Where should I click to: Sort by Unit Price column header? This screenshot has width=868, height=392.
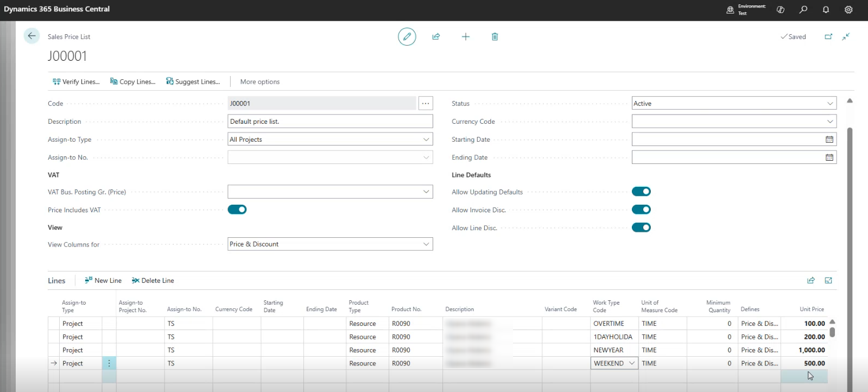click(x=812, y=309)
